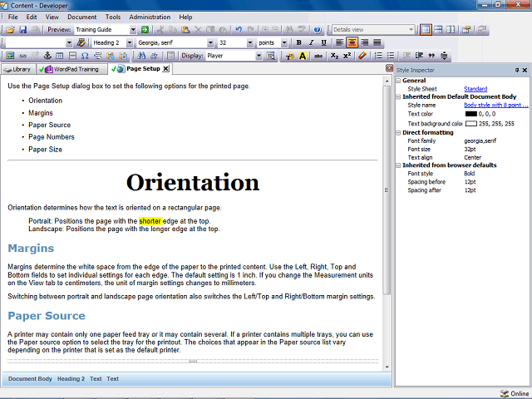Toggle strikethrough formatting

tap(318, 56)
